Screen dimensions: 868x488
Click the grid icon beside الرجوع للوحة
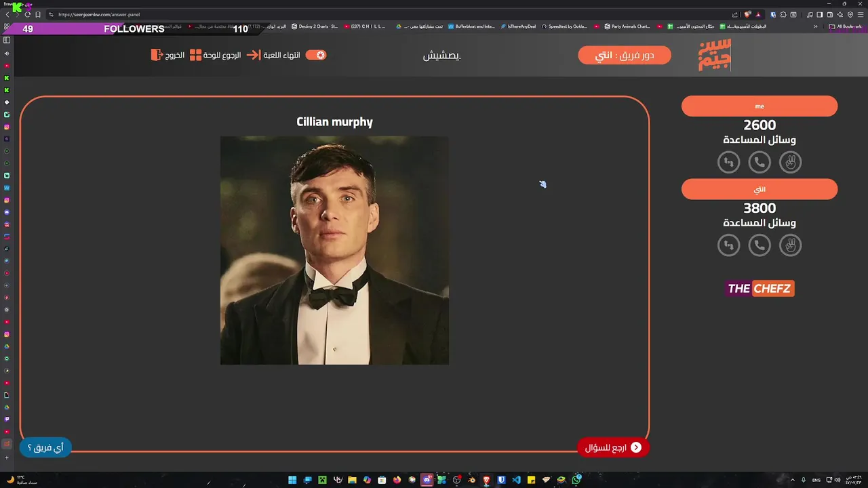tap(195, 55)
